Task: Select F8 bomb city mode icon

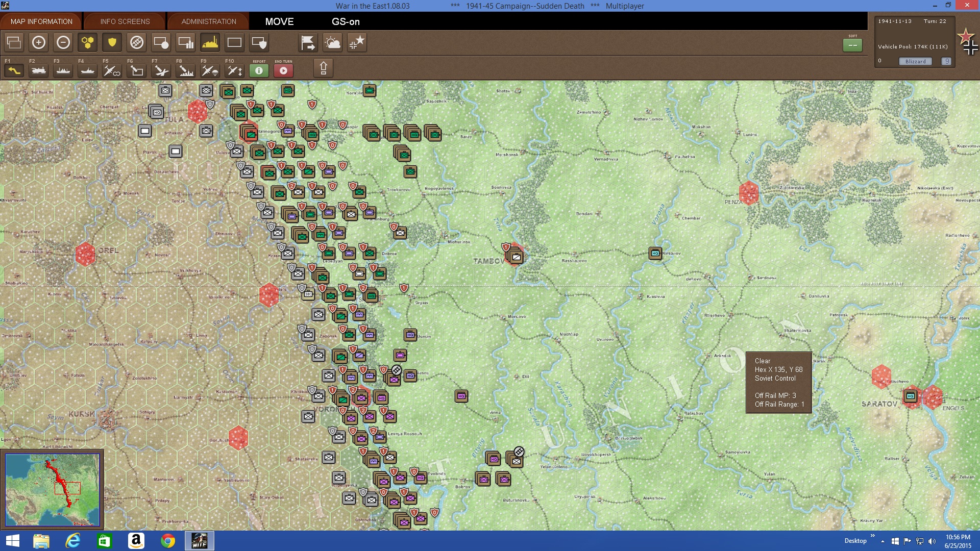Action: pyautogui.click(x=185, y=70)
